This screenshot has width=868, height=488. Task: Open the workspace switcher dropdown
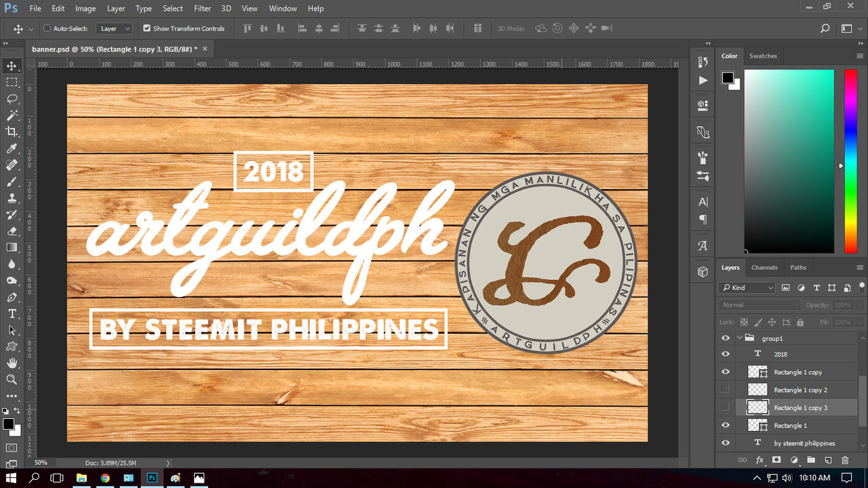coord(850,28)
